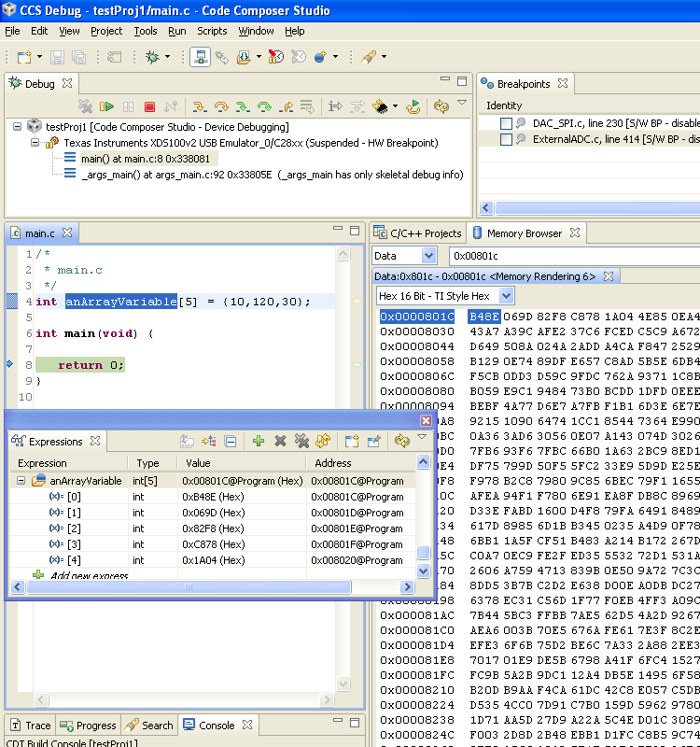The height and width of the screenshot is (747, 700).
Task: Click the New file icon in main toolbar
Action: click(24, 57)
